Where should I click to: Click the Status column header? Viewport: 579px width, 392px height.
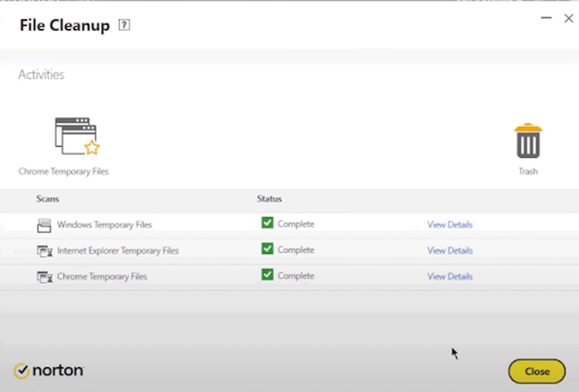point(269,199)
